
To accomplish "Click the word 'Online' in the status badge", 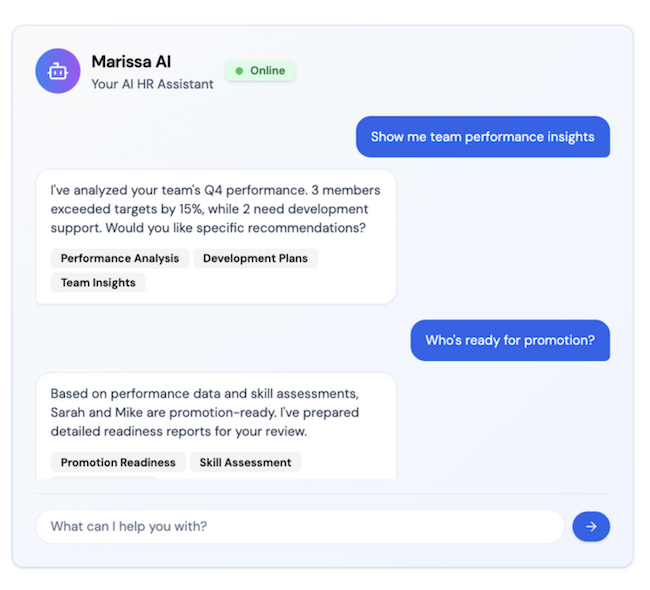I will [267, 71].
